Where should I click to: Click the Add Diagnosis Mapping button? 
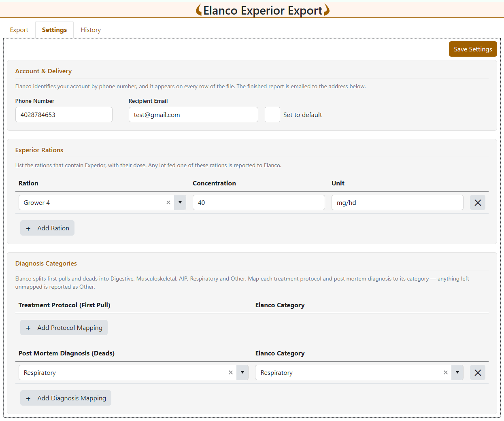[66, 398]
